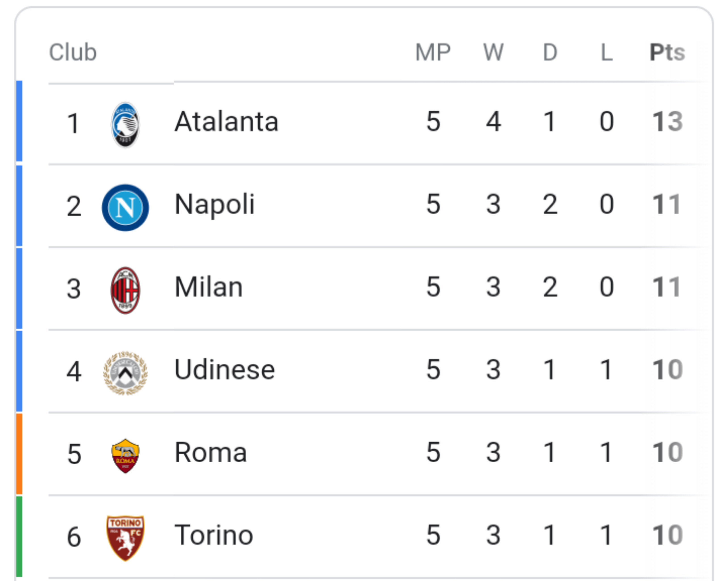728x581 pixels.
Task: Click the orange qualification bar beside Roma
Action: click(19, 454)
